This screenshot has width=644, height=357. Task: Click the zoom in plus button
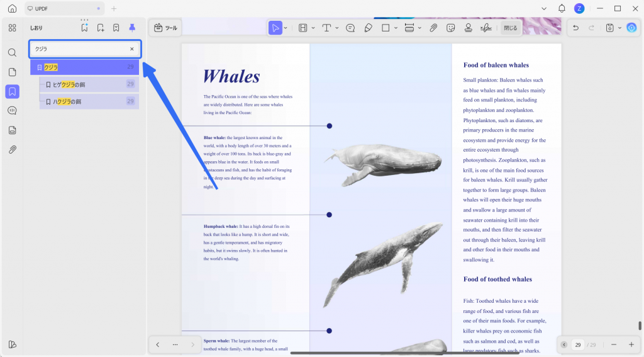(x=631, y=344)
